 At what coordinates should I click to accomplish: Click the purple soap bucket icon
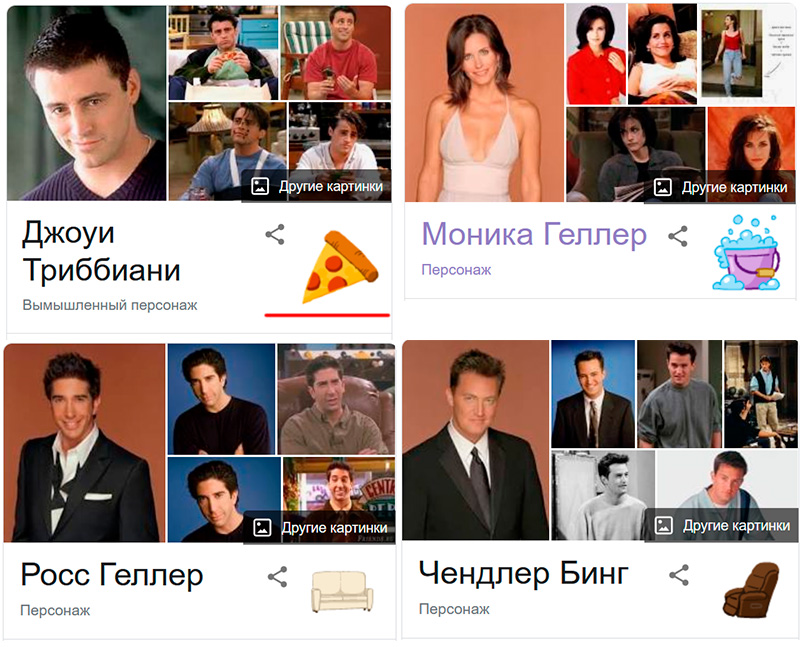pos(746,253)
